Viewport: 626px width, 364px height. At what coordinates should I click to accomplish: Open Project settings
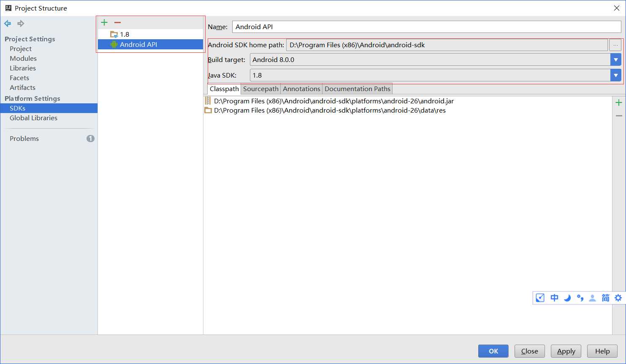[x=21, y=49]
